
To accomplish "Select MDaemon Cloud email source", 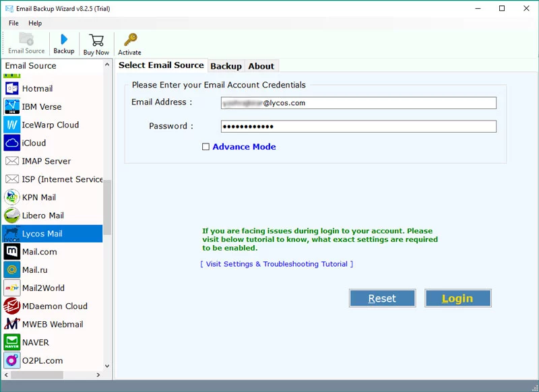I will pyautogui.click(x=54, y=306).
